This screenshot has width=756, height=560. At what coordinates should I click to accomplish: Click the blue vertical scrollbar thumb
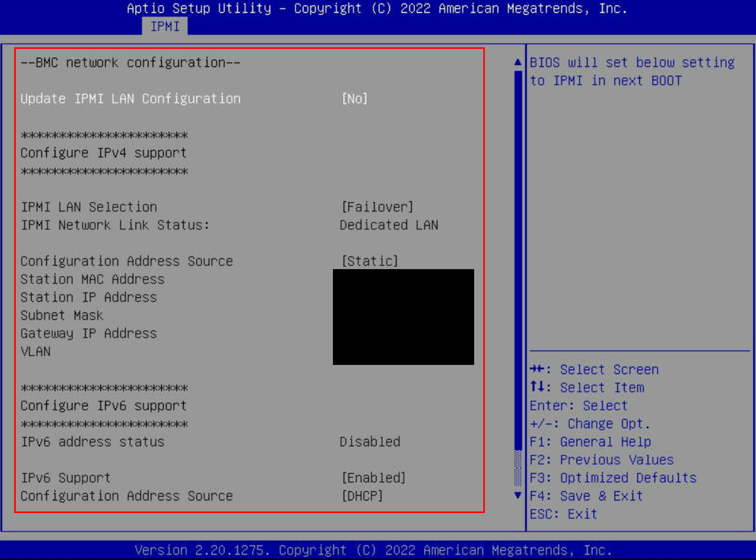(x=518, y=260)
